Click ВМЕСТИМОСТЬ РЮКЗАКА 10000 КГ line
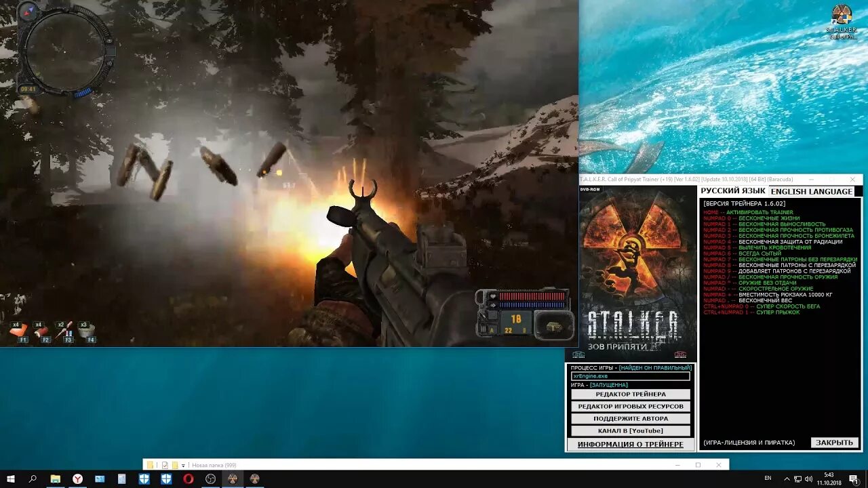Image resolution: width=868 pixels, height=488 pixels. [768, 295]
